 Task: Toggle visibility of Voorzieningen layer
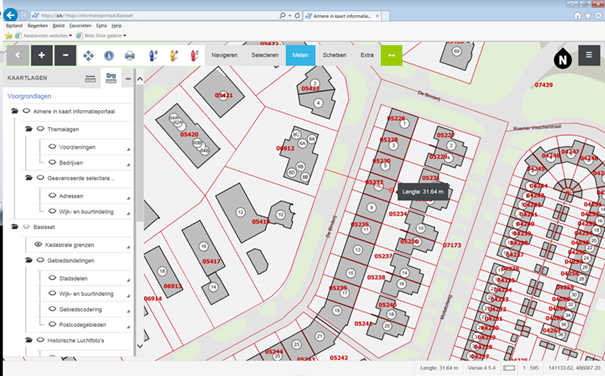(52, 147)
